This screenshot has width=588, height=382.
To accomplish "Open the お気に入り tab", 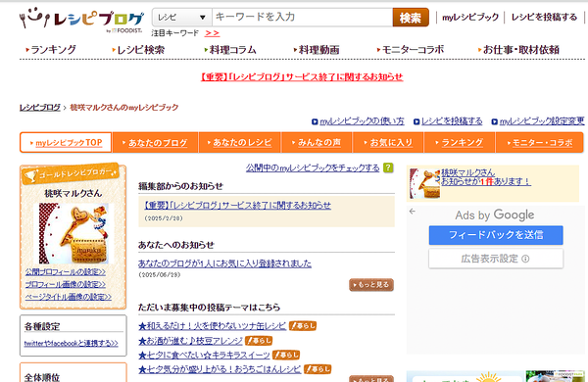I will coord(388,142).
